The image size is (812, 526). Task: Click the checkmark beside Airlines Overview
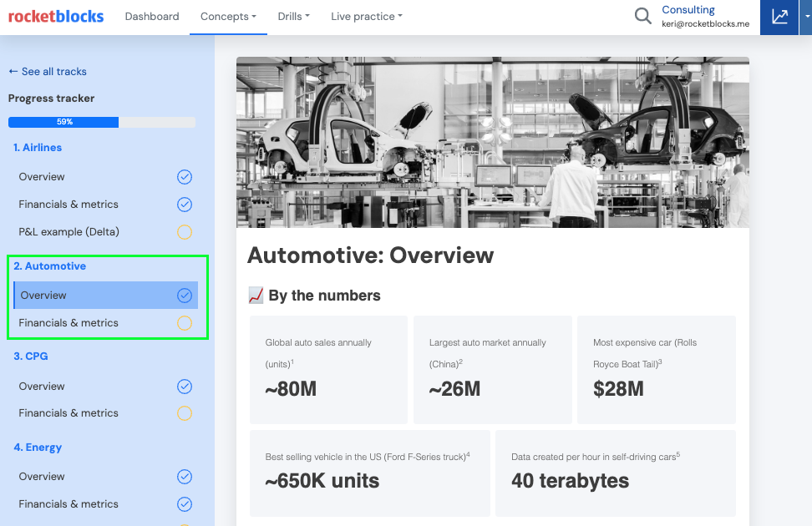185,176
